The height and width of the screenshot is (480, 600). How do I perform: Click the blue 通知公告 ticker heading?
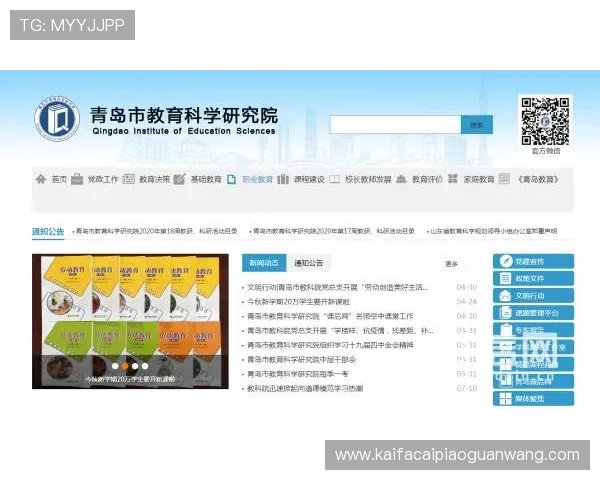coord(48,231)
